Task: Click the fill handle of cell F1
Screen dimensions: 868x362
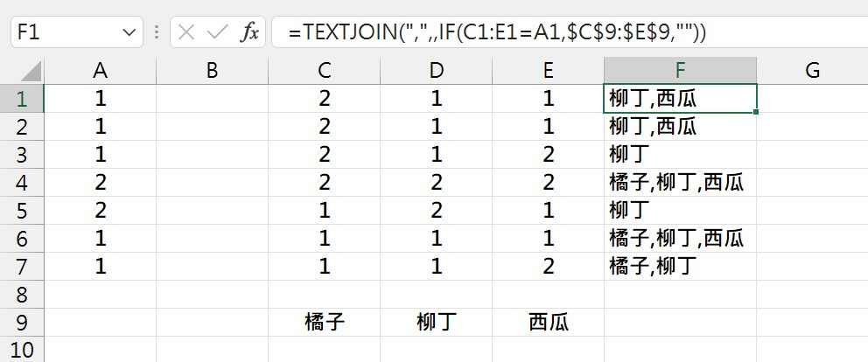Action: (x=756, y=112)
